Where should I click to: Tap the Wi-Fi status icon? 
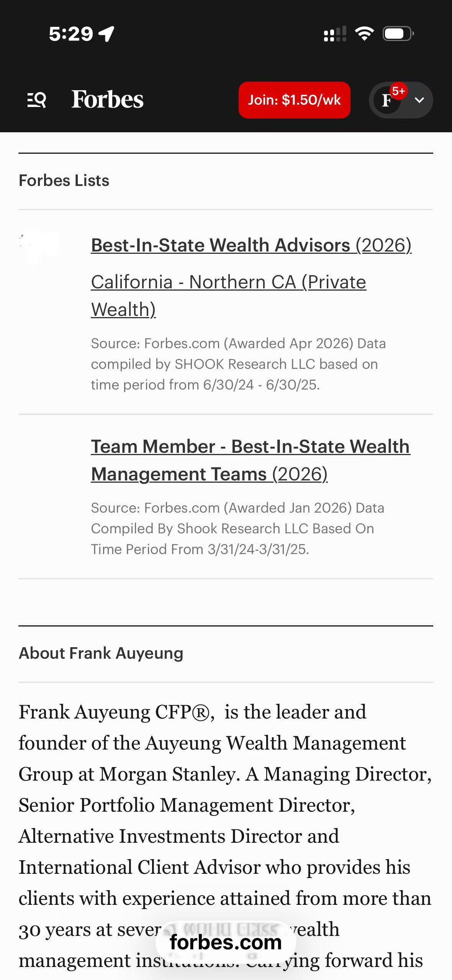tap(364, 34)
